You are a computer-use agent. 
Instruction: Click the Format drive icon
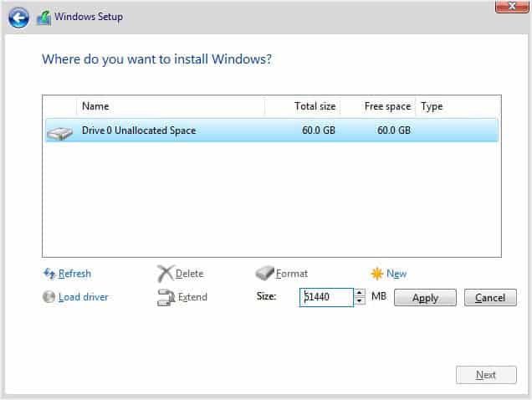pos(264,273)
